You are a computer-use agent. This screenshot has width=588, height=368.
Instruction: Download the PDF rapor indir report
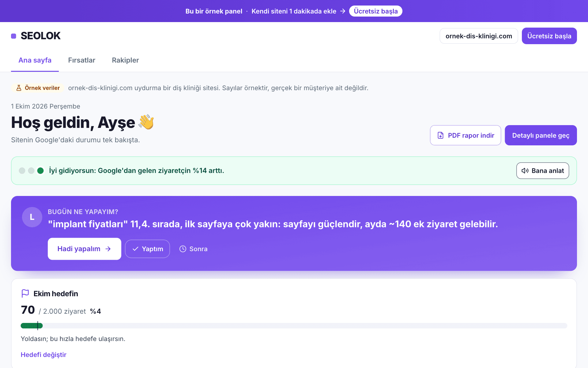pos(466,135)
